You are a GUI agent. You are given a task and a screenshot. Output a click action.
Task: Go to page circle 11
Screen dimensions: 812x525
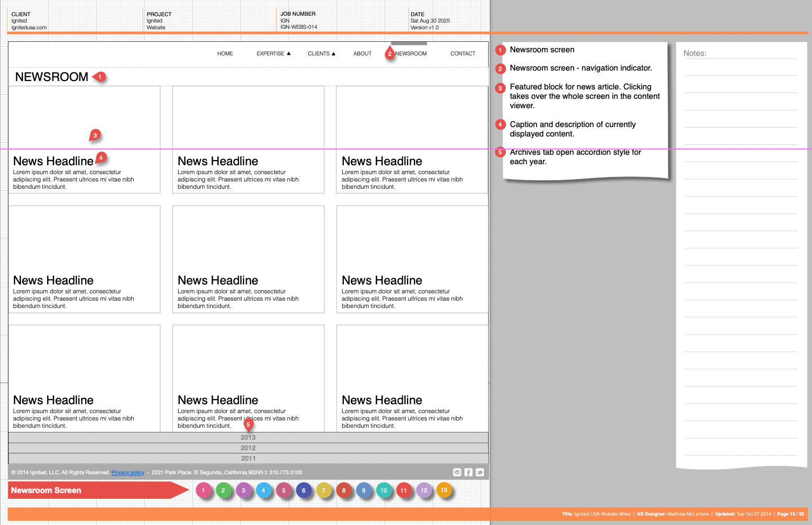403,490
